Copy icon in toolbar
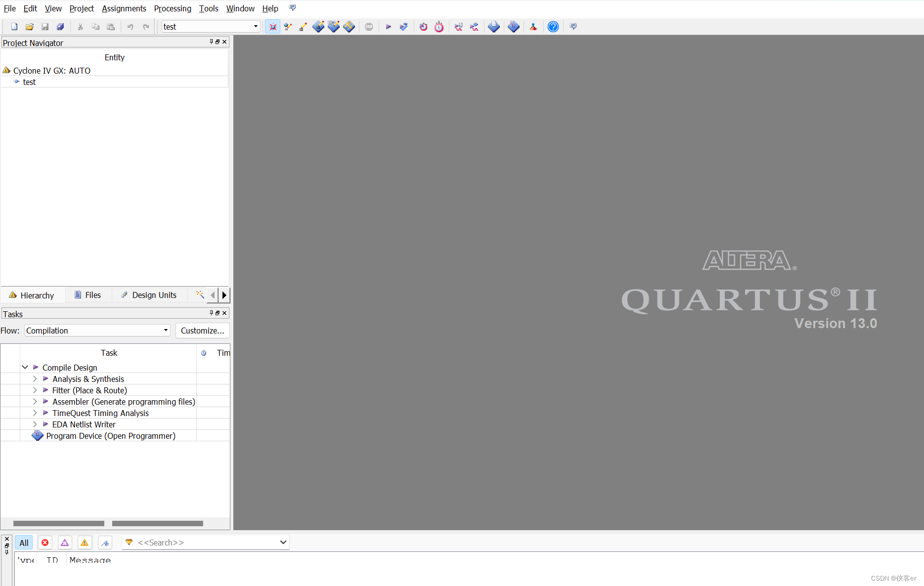The height and width of the screenshot is (586, 924). tap(95, 27)
